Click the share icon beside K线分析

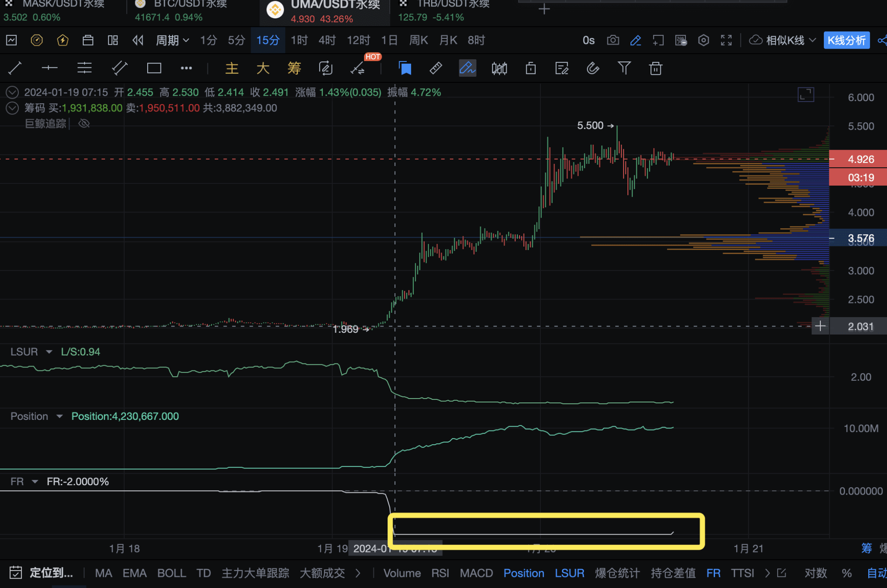click(882, 40)
